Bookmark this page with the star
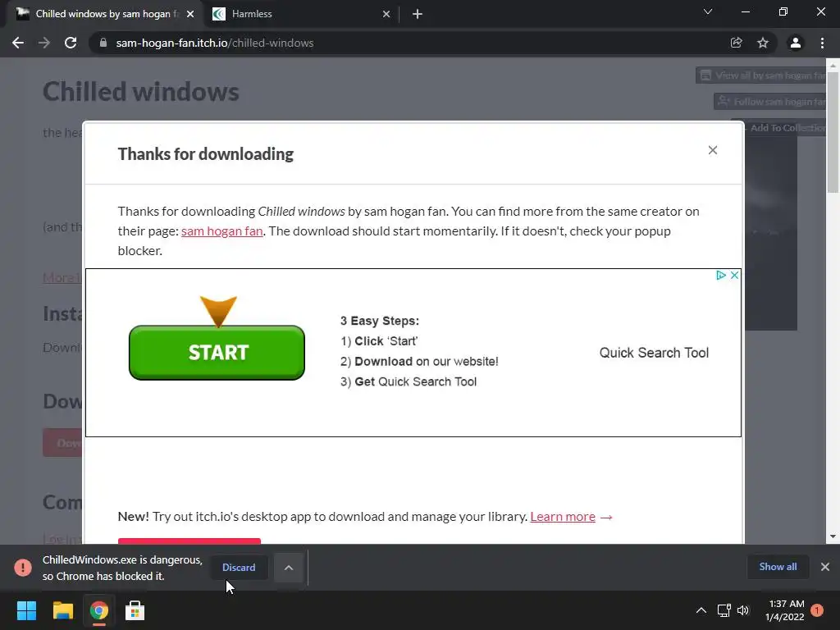Viewport: 840px width, 630px height. [x=763, y=43]
